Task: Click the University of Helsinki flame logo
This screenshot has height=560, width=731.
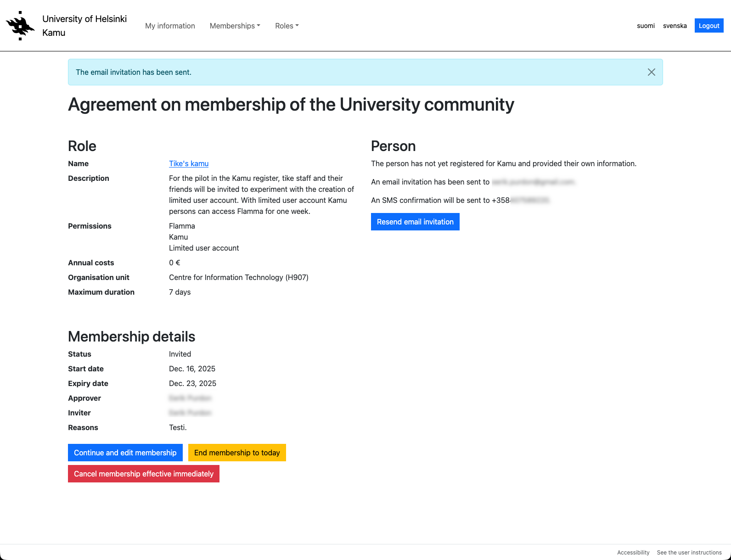Action: point(20,26)
